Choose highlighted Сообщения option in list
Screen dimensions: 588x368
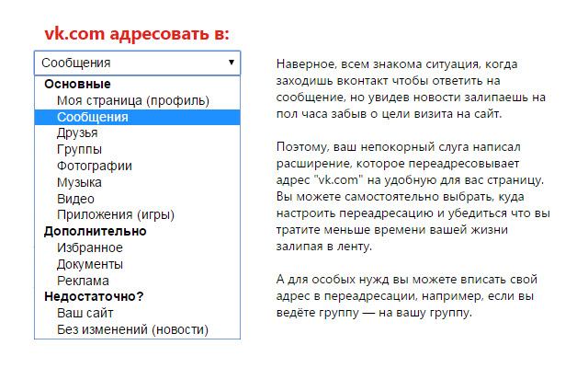pos(137,117)
